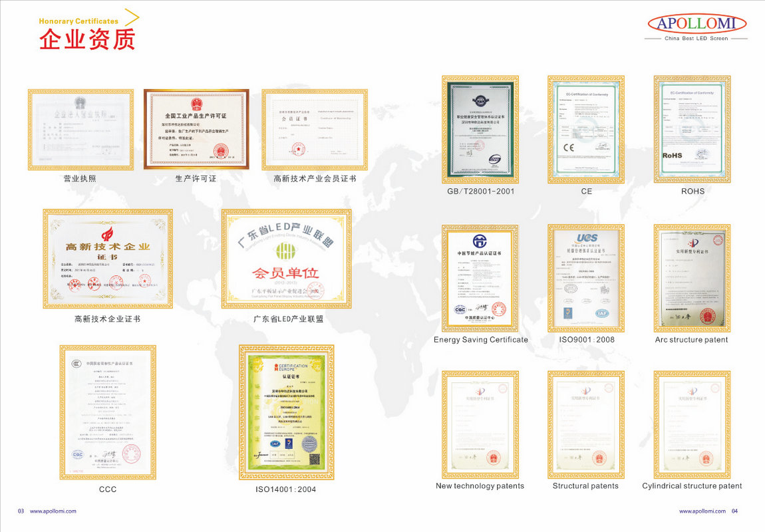The height and width of the screenshot is (532, 765).
Task: Open the 高新技术企业证书 certificate image
Action: pos(108,259)
